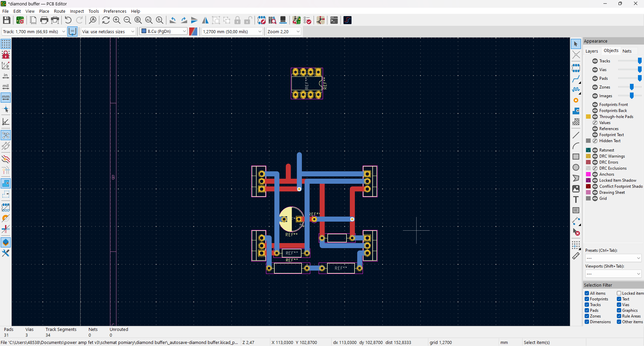Select the Route Tracks tool
This screenshot has height=346, width=644.
[576, 79]
